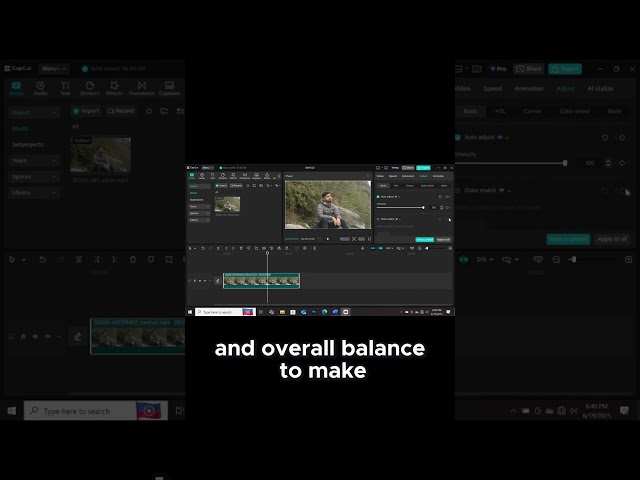Select Color wheel sub-tab in small window's Adjust panel

pos(427,186)
